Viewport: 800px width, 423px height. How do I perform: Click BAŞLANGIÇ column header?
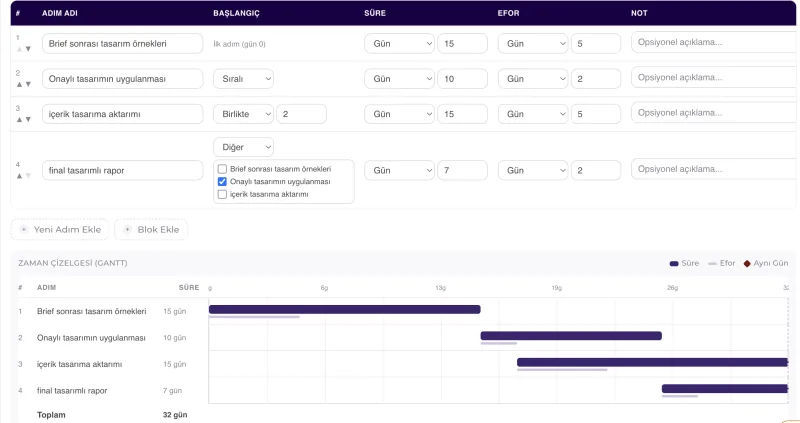[236, 13]
